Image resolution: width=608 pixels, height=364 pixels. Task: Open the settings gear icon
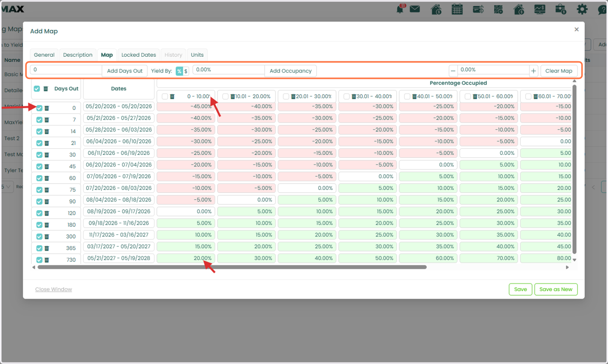[x=582, y=9]
